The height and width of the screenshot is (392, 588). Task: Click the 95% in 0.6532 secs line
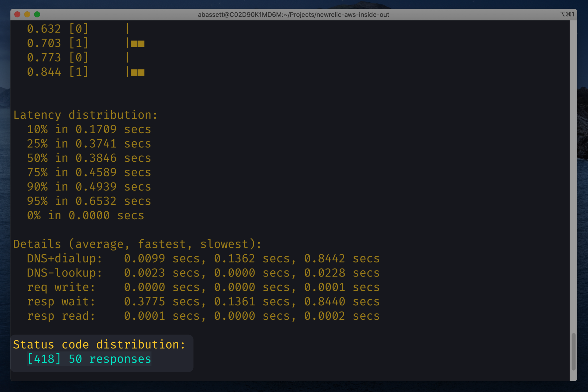pyautogui.click(x=89, y=201)
